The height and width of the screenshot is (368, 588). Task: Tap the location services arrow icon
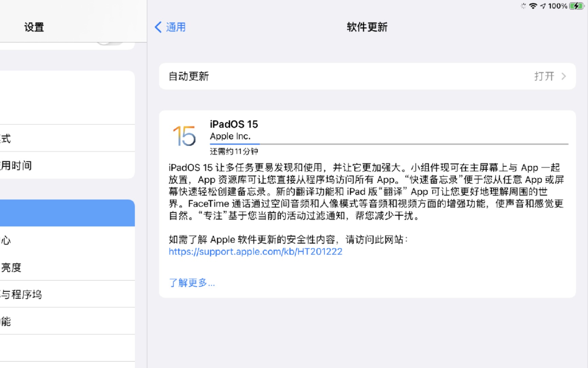[x=543, y=6]
